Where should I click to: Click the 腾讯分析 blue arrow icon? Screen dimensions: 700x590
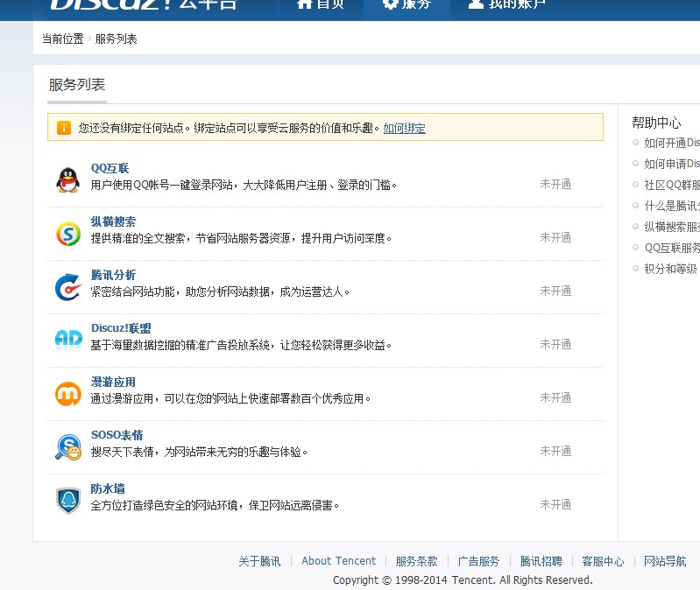[x=68, y=287]
